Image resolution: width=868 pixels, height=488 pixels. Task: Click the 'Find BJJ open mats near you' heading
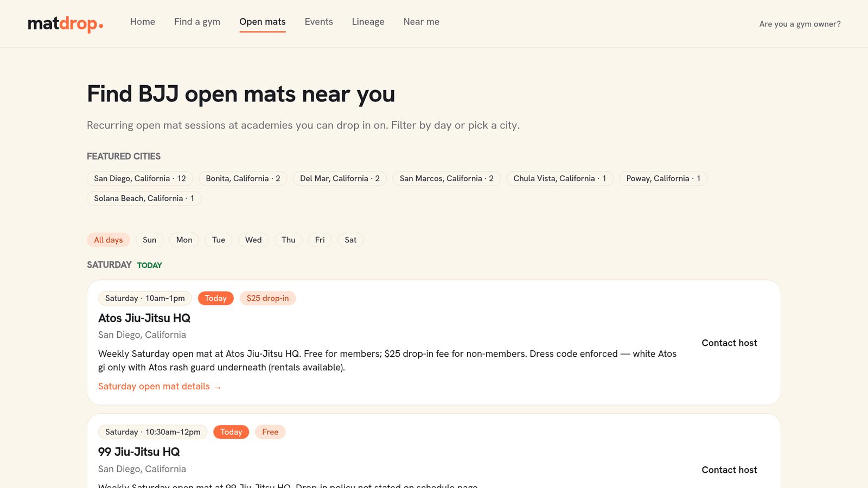(x=241, y=94)
